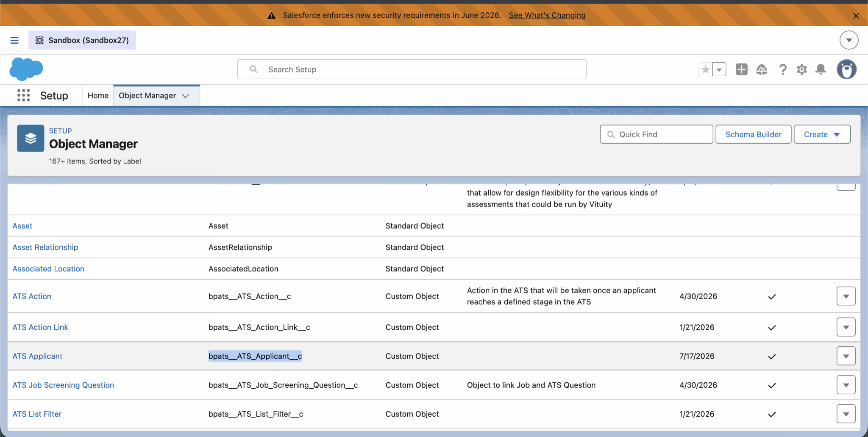The image size is (868, 437).
Task: Switch to the Home tab
Action: pyautogui.click(x=98, y=96)
